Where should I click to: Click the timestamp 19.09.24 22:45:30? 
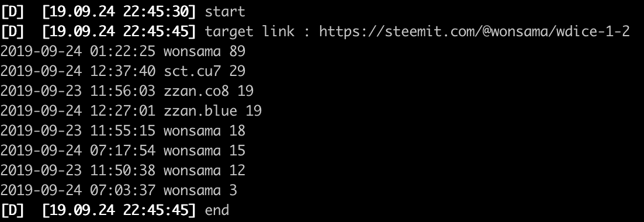119,12
